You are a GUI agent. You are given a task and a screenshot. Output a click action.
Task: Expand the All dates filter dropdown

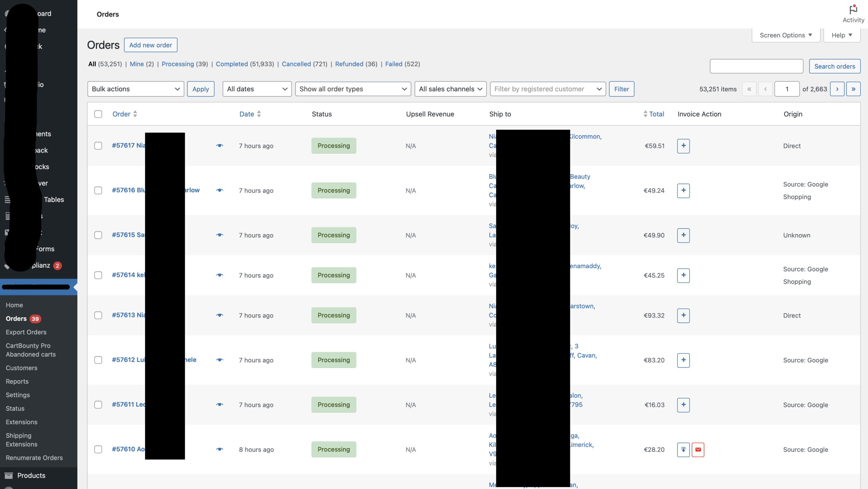point(257,89)
